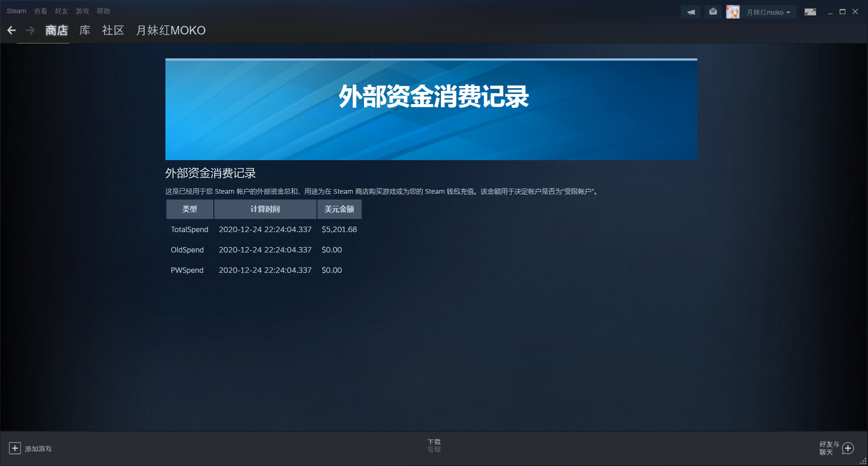Open the 好友与聊天 friends list
868x466 pixels.
(829, 448)
